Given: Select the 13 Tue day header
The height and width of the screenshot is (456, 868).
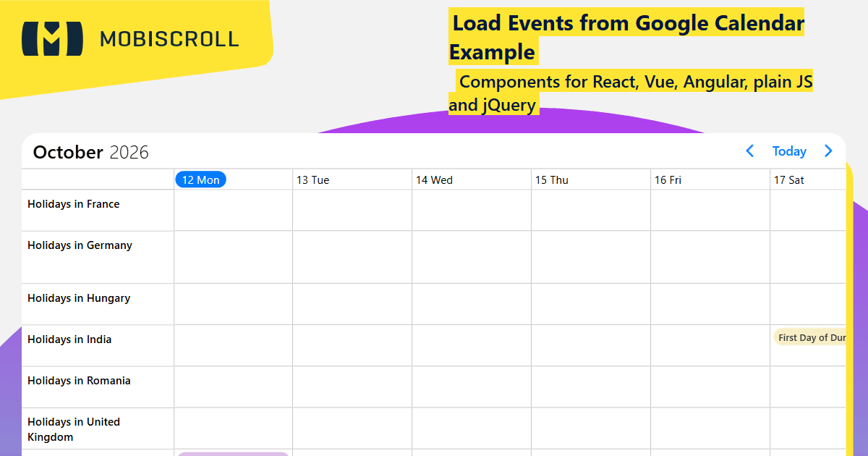Looking at the screenshot, I should pos(312,180).
